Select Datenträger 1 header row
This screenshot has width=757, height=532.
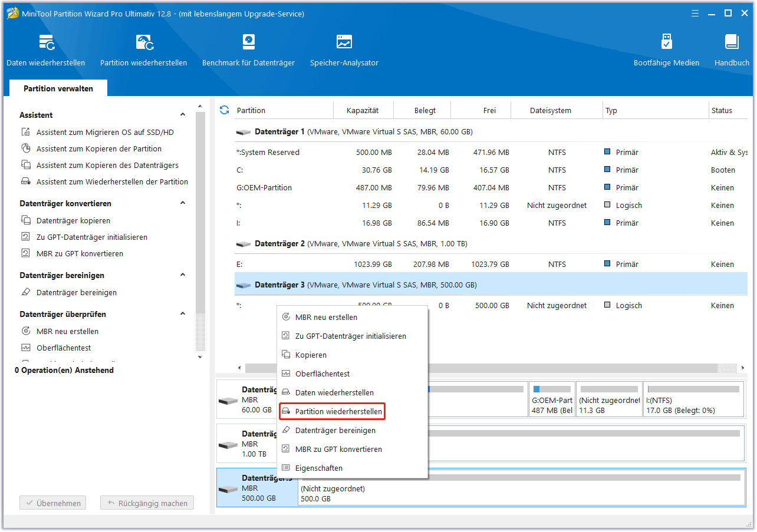(491, 132)
